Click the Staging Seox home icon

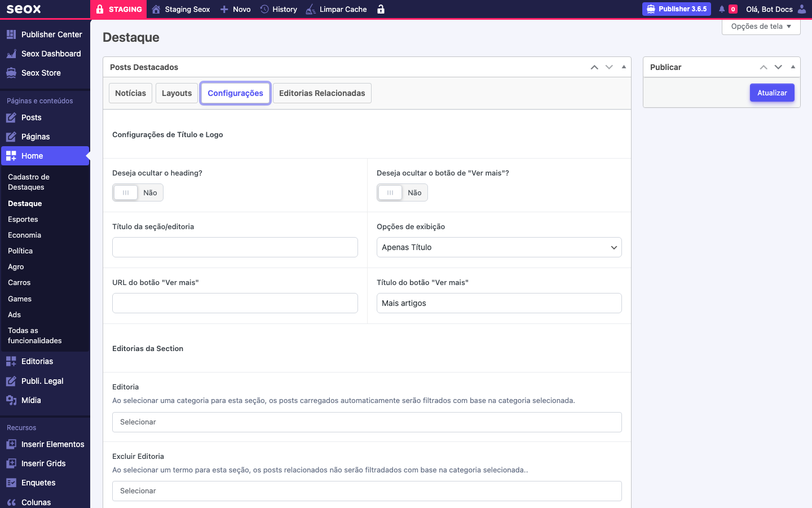tap(156, 9)
